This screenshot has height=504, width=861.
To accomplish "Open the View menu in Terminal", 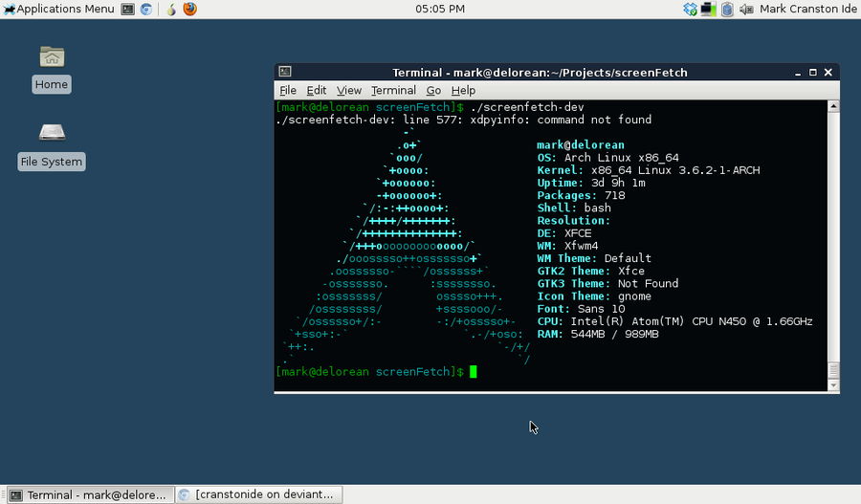I will point(348,91).
